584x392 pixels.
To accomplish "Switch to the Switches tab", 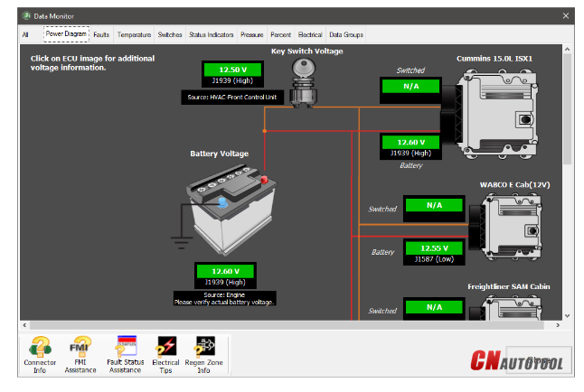I will (170, 34).
